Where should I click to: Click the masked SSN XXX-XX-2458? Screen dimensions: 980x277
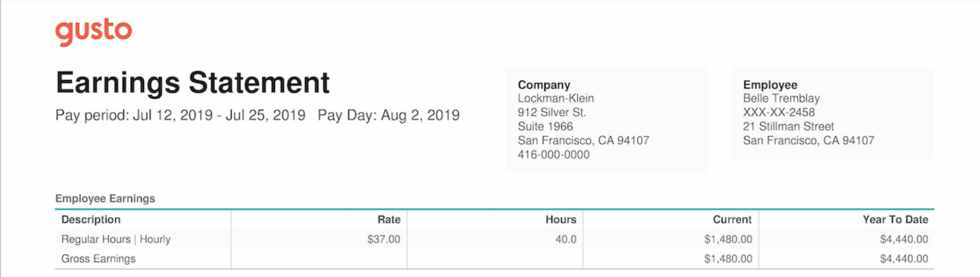coord(779,112)
